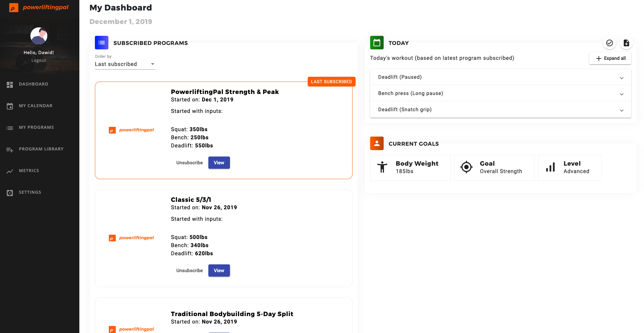Click powerliftingpal logo in Traditional Bodybuilding card

pyautogui.click(x=131, y=329)
